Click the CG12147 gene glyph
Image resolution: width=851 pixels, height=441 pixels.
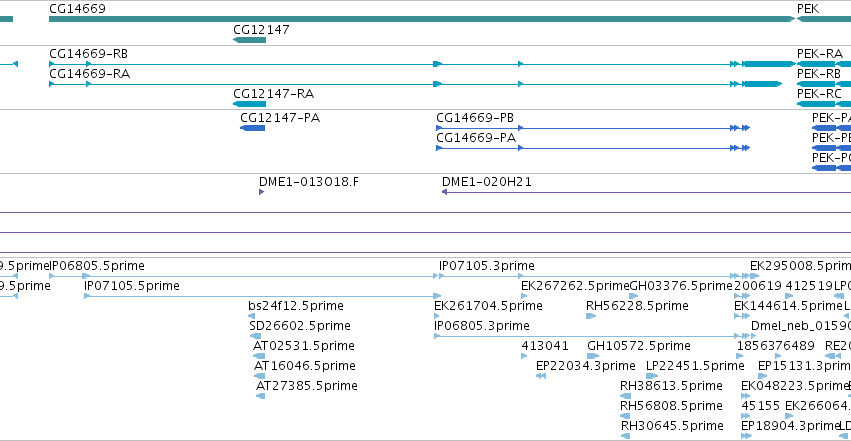(x=249, y=40)
